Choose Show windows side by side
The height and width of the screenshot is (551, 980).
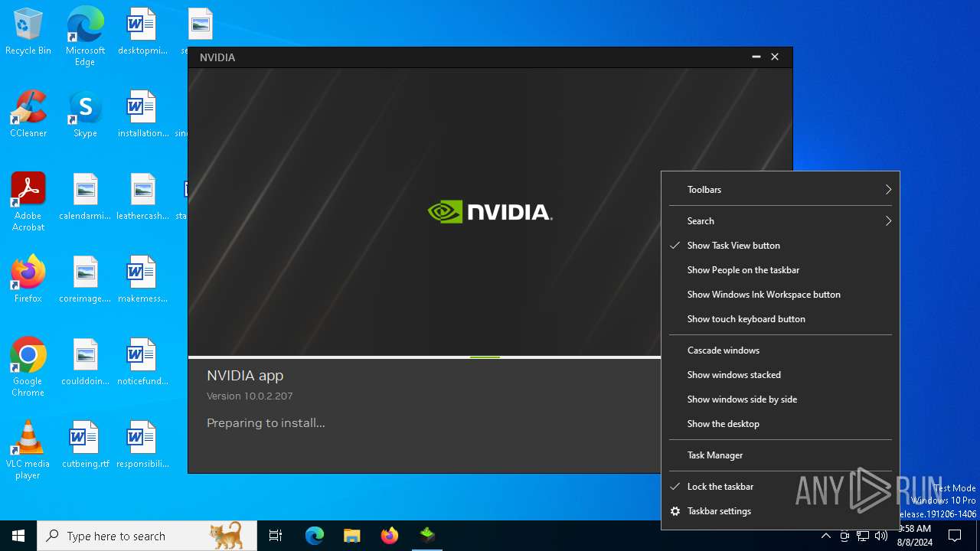780,399
